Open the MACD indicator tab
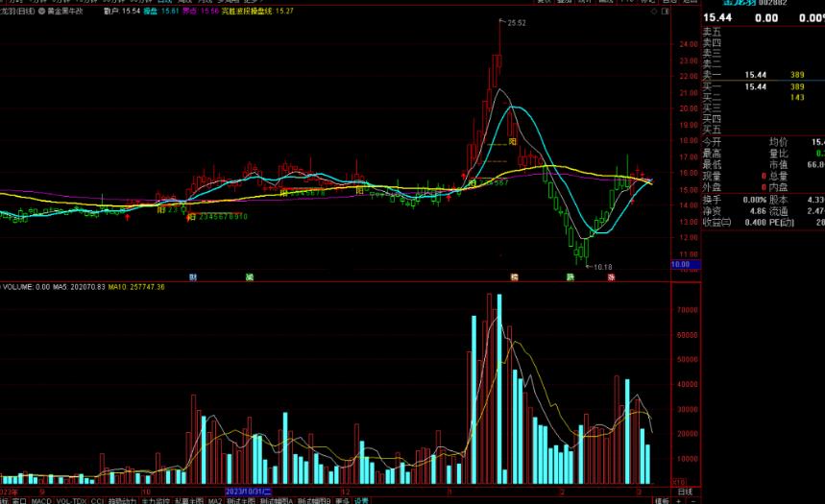 coord(41,501)
